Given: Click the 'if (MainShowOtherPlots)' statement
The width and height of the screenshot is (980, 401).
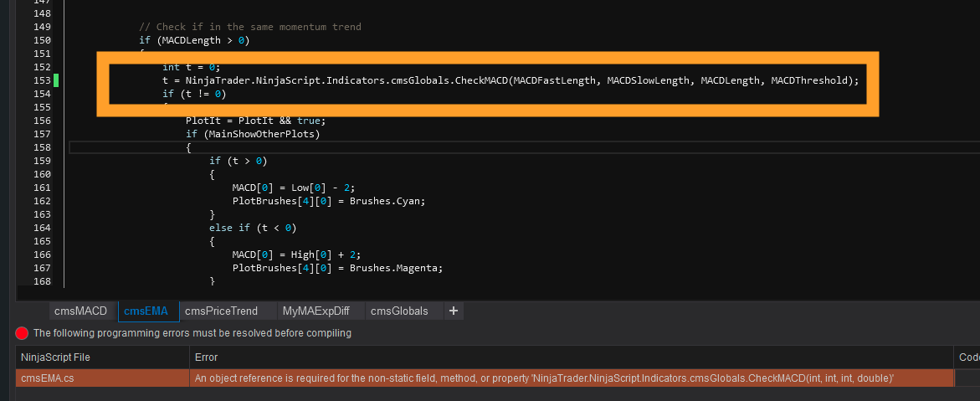Looking at the screenshot, I should (x=253, y=133).
